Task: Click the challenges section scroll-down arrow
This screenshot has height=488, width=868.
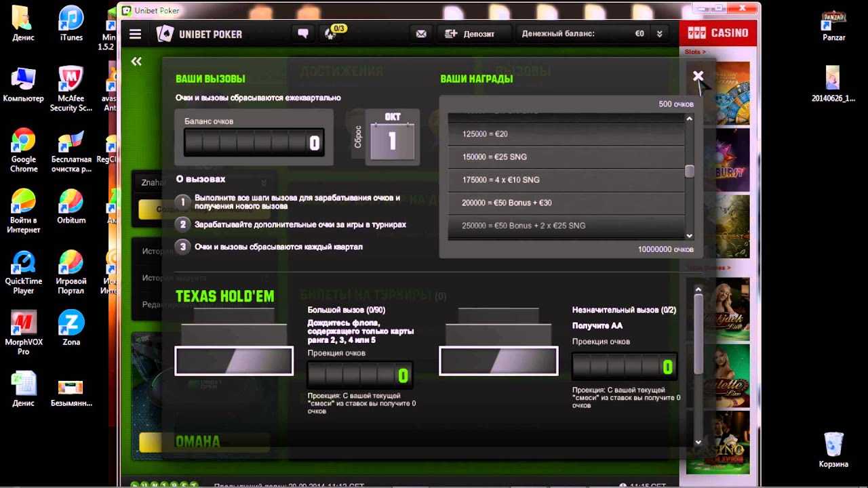Action: click(698, 442)
